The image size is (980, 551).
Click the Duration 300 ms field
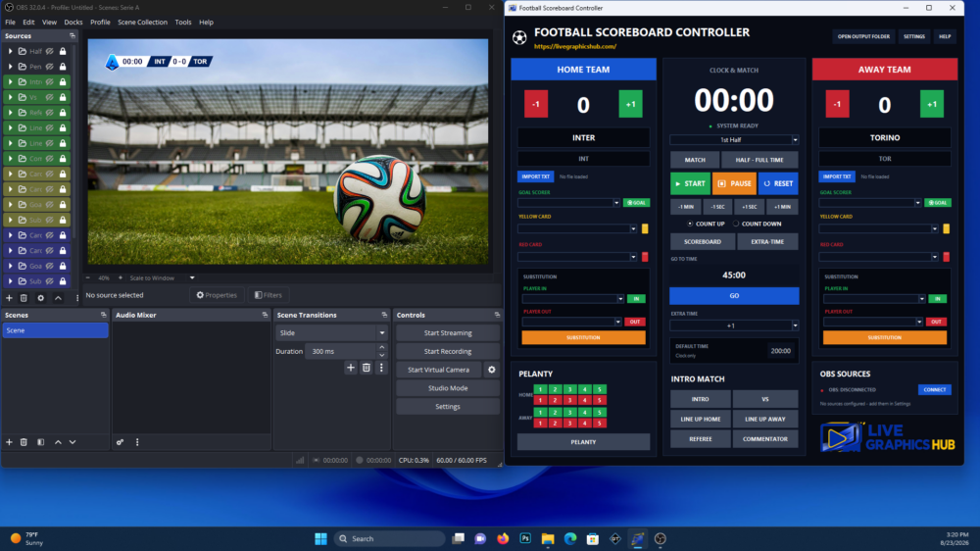pyautogui.click(x=341, y=352)
